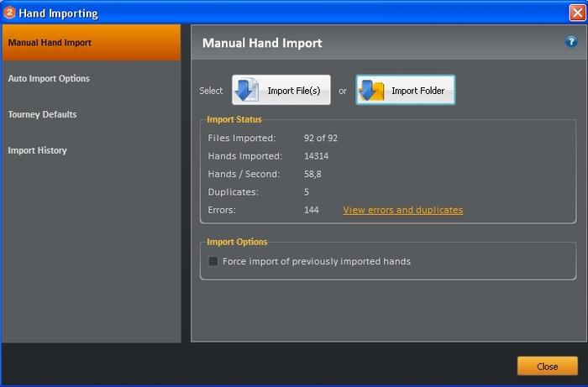Image resolution: width=588 pixels, height=387 pixels.
Task: Click the Files Imported value 92 of 92
Action: click(321, 138)
